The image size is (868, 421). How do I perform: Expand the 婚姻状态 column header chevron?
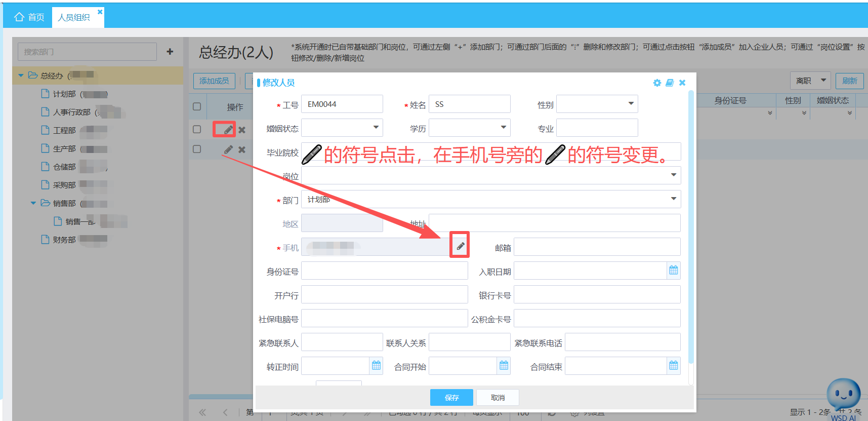tap(850, 113)
